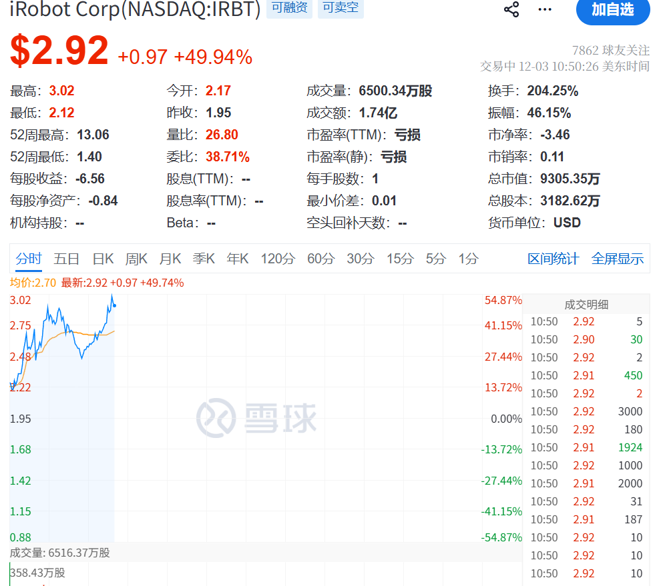Choose the 15分 interval tab

pos(400,259)
